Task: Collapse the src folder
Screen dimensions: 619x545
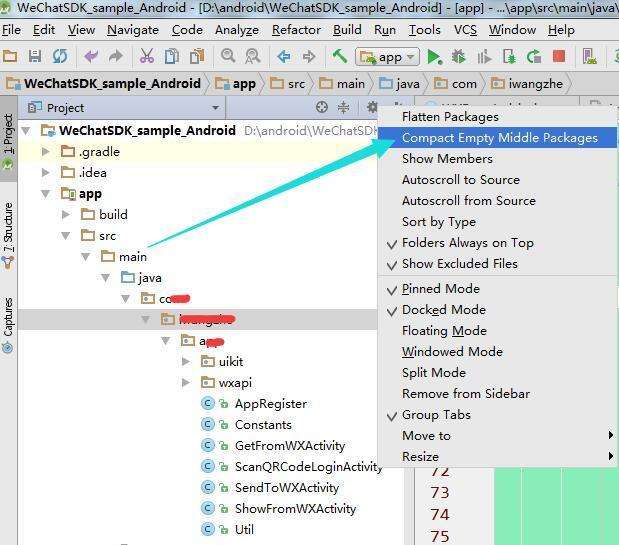Action: coord(66,236)
